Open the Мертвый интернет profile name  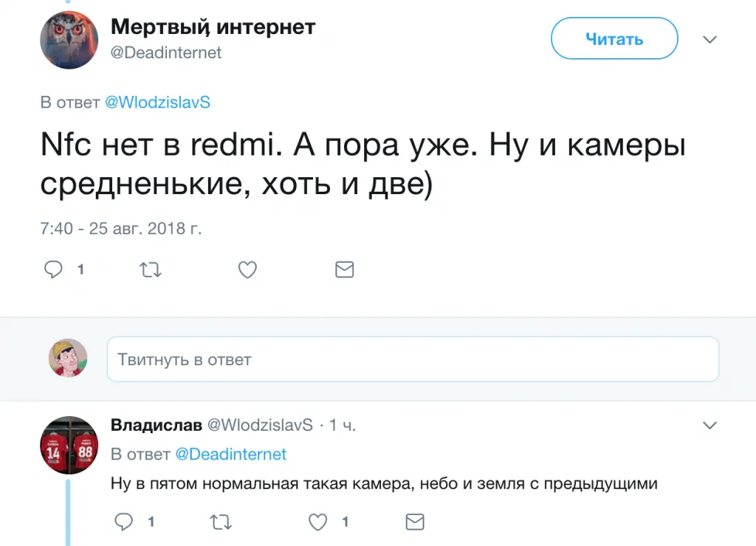pyautogui.click(x=213, y=27)
